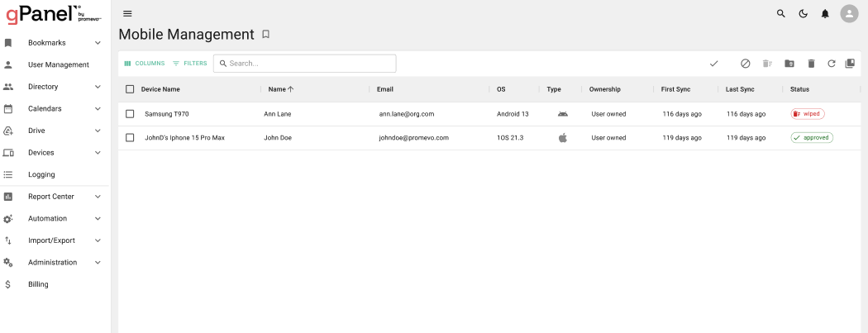
Task: Click the Devices sidebar icon
Action: [8, 153]
